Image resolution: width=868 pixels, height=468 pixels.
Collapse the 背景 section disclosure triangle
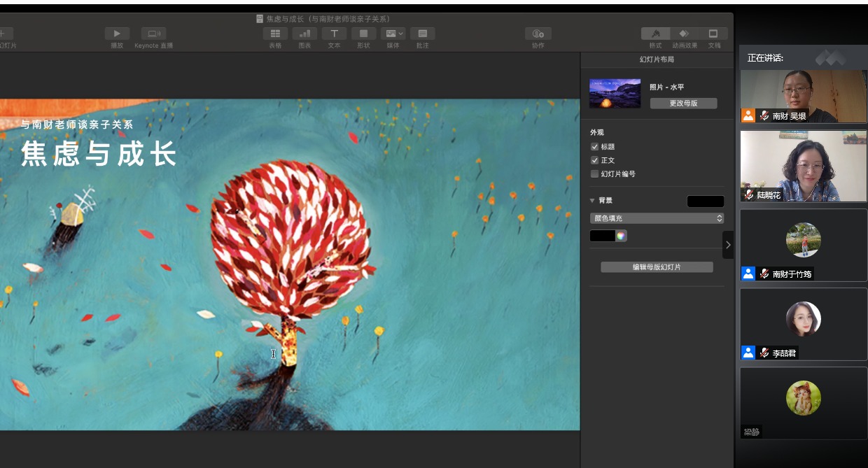click(x=592, y=201)
